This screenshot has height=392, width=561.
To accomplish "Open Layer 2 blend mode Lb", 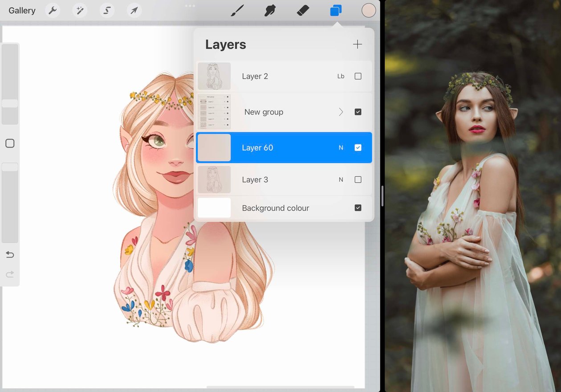I will click(x=341, y=76).
